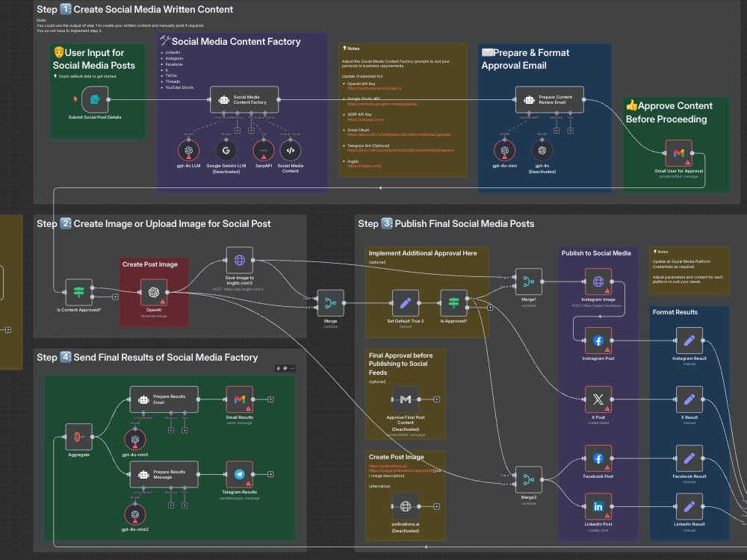Select the "Format Results" sticky note title
The image size is (747, 560).
click(x=675, y=312)
